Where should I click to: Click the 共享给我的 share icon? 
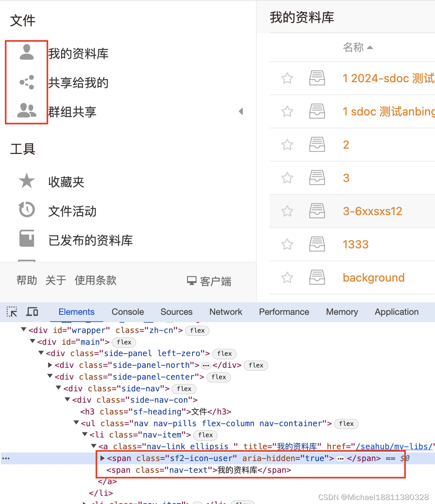26,82
